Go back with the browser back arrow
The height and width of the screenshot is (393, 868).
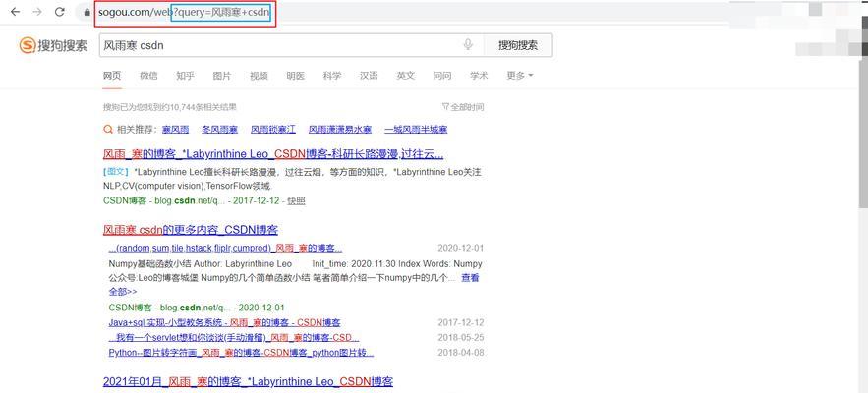[x=15, y=12]
